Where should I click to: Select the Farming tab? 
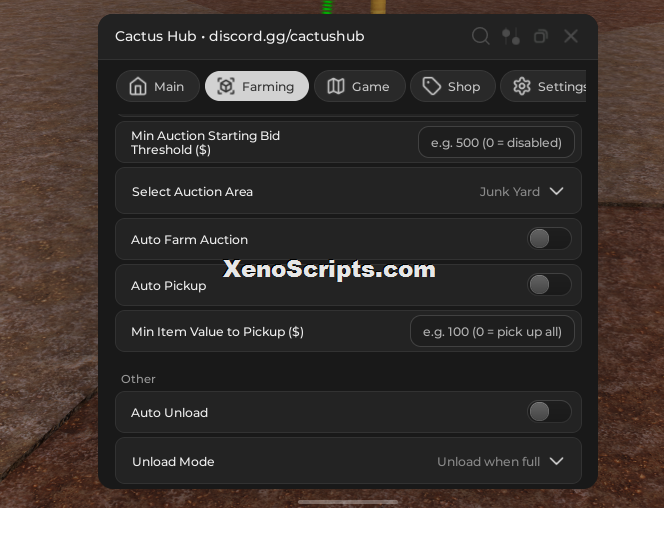click(257, 86)
